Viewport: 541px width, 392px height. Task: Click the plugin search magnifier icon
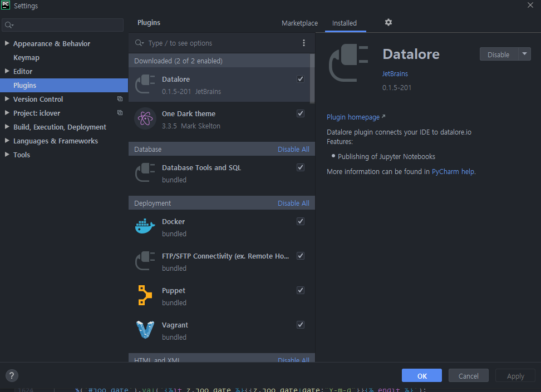coord(139,43)
